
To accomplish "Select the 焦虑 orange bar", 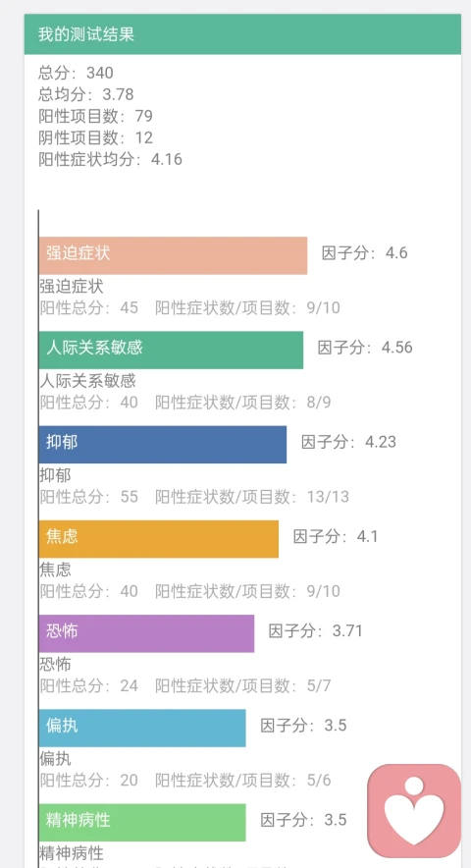I will tap(159, 539).
